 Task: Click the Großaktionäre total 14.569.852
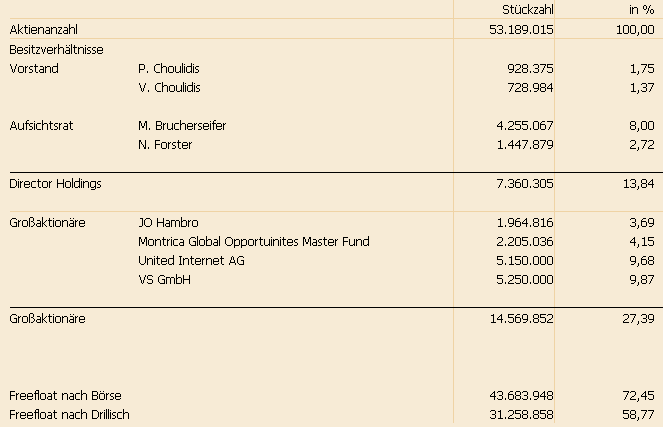click(516, 318)
